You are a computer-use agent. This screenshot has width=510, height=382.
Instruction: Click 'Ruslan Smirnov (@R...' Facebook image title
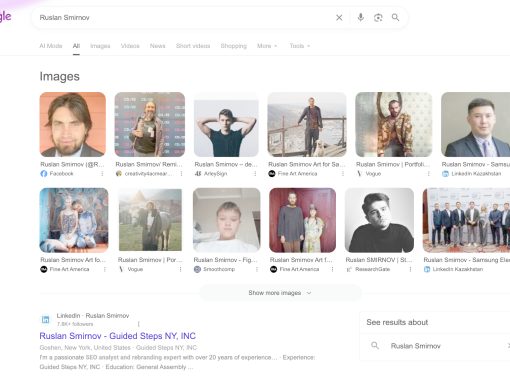[x=72, y=164]
